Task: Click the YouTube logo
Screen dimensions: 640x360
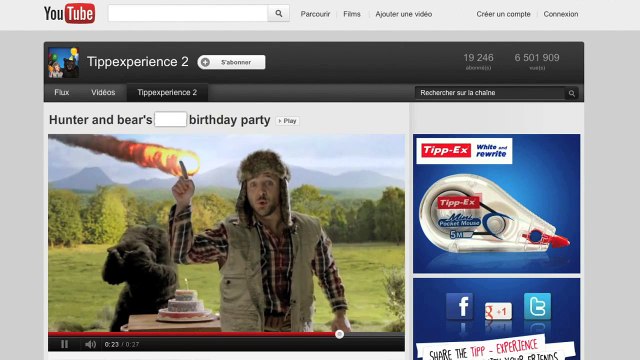Action: click(x=69, y=13)
